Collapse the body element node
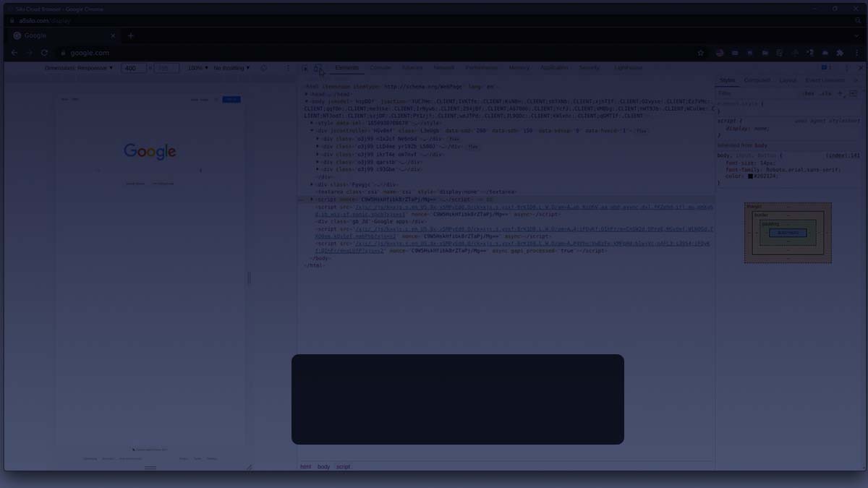Screen dimensions: 868x488 pyautogui.click(x=307, y=101)
